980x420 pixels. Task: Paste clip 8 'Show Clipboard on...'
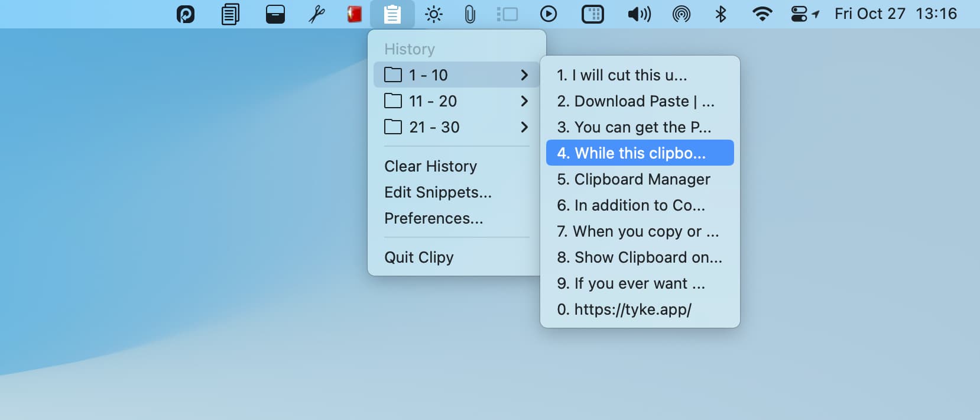click(640, 257)
